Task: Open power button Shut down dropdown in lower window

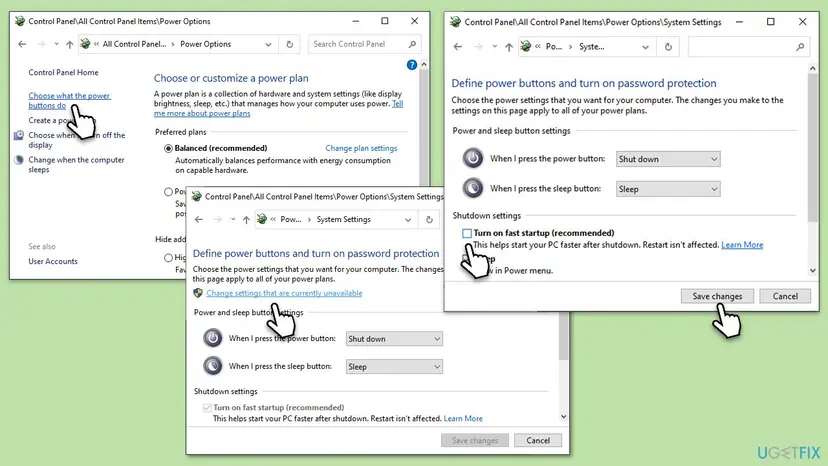Action: [x=394, y=339]
